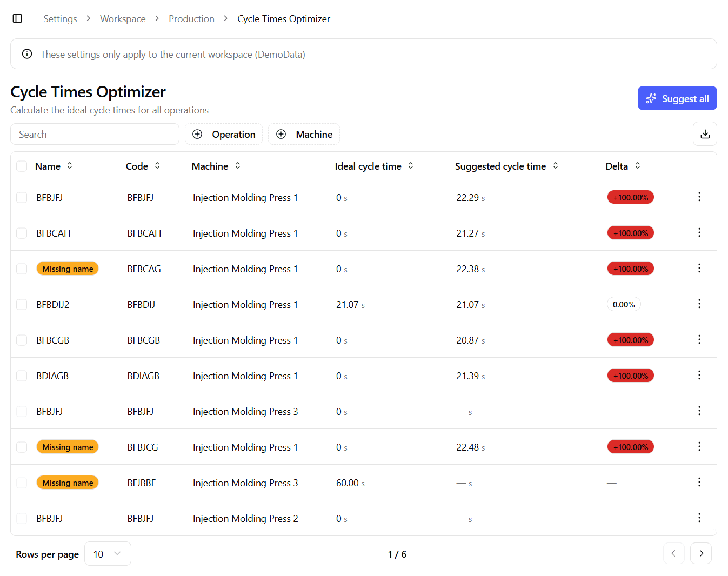Open the Workspace breadcrumb link
The height and width of the screenshot is (576, 728).
(x=123, y=18)
